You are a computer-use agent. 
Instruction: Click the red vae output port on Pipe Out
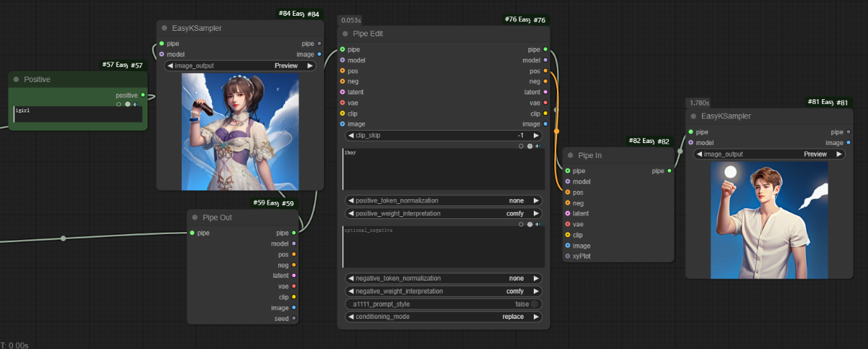[294, 286]
